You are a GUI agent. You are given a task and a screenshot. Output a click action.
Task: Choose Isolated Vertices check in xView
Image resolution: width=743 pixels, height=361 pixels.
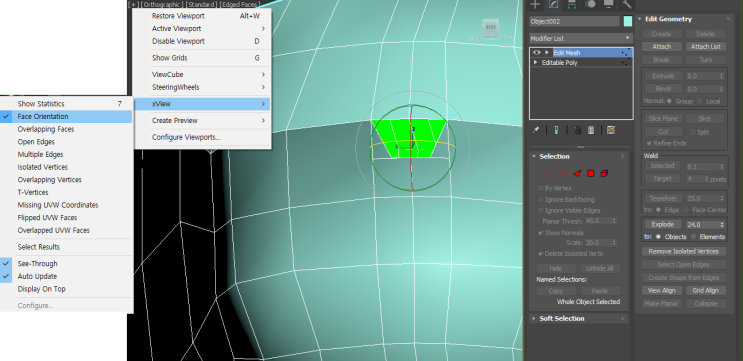pos(66,167)
